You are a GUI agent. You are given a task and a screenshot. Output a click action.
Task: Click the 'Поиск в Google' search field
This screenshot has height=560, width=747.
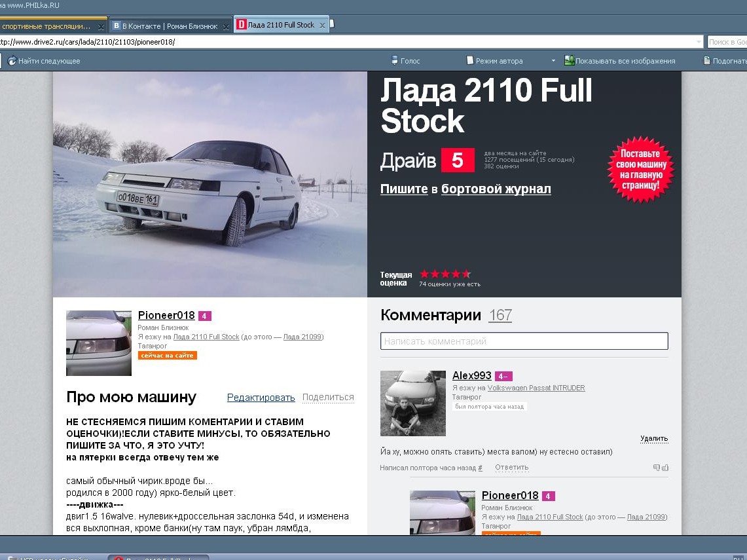tap(727, 42)
